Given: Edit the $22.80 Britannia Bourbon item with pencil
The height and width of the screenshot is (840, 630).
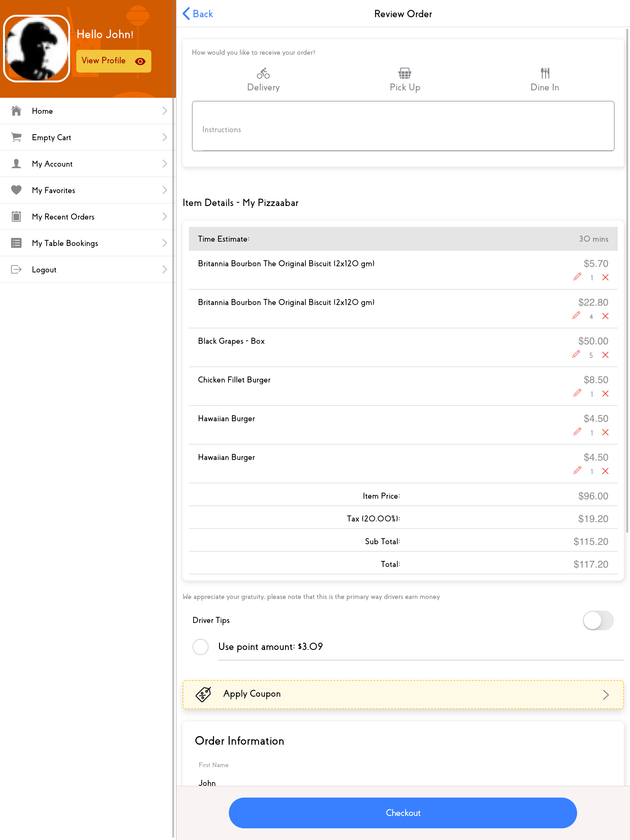Looking at the screenshot, I should point(576,315).
